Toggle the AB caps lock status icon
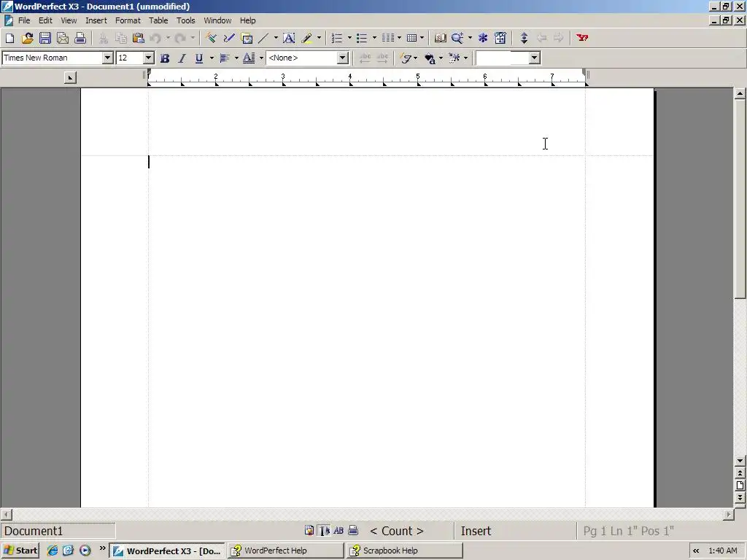Screen dimensions: 747x560 338,531
